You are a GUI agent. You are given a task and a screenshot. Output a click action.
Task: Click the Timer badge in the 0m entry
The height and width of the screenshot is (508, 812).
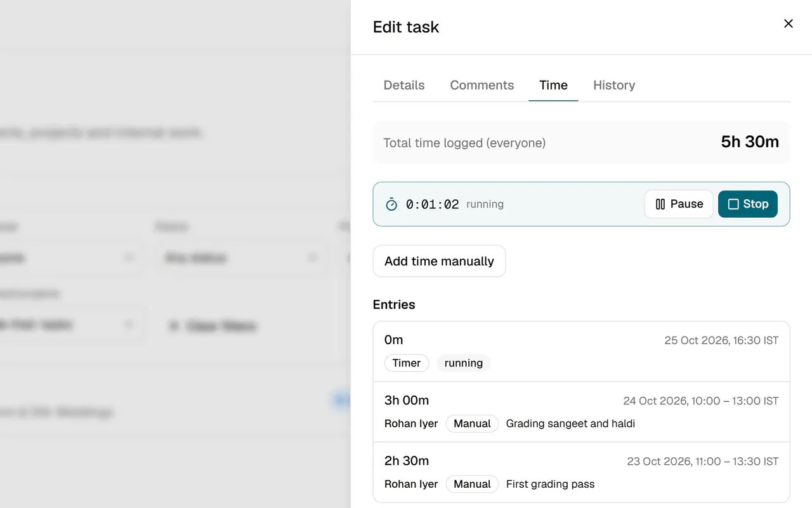[x=407, y=363]
